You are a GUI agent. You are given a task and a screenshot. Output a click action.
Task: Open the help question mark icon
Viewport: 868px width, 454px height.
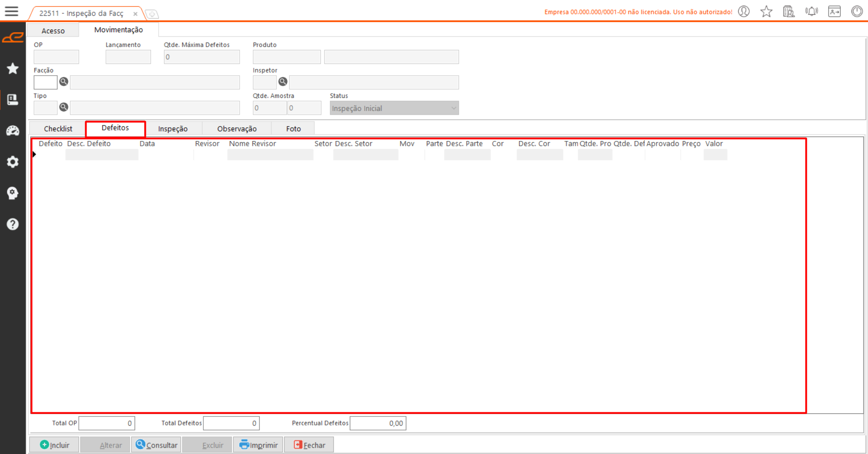click(13, 224)
